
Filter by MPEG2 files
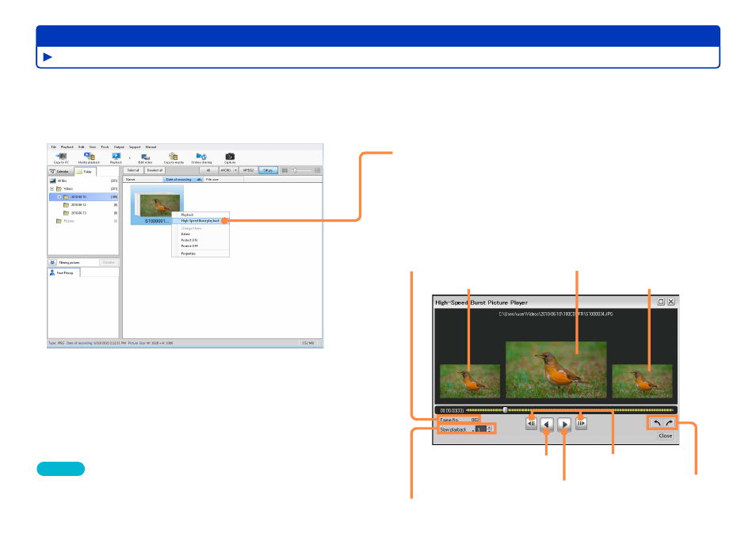coord(248,170)
